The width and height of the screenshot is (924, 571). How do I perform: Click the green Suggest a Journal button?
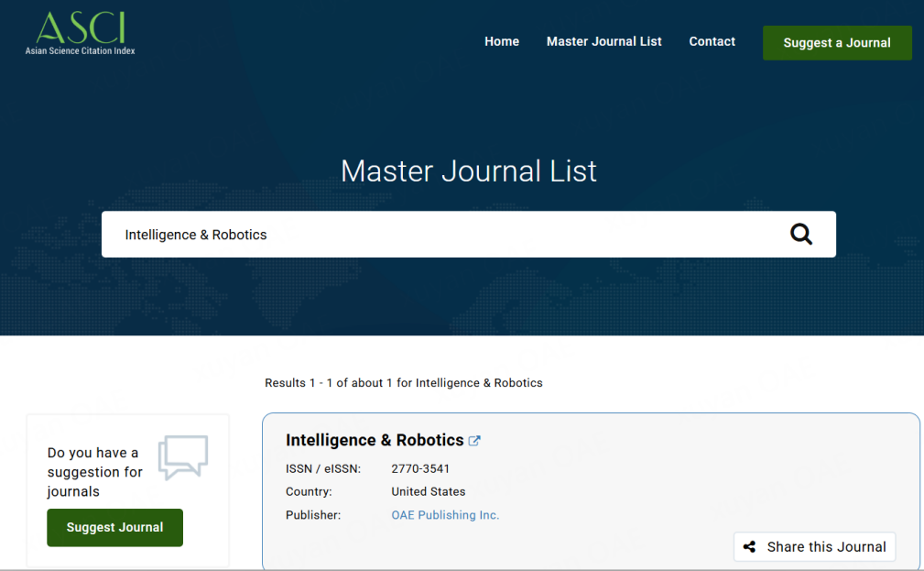pos(837,43)
